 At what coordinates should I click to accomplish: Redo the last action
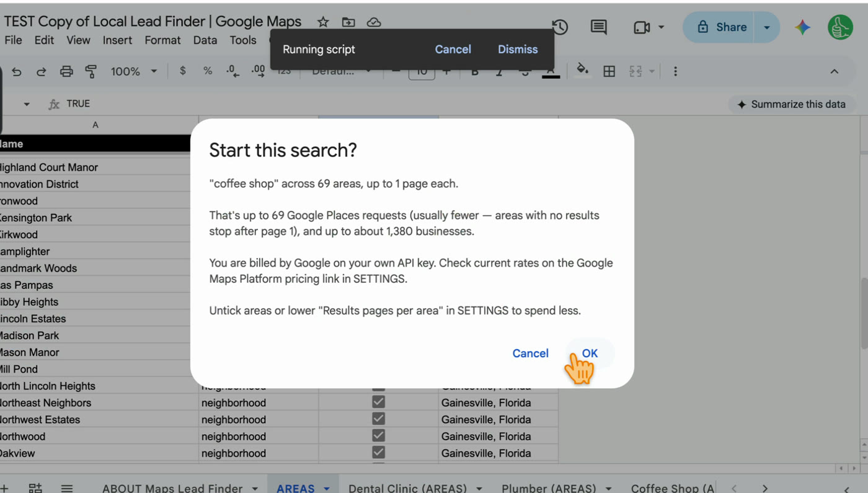pos(41,71)
